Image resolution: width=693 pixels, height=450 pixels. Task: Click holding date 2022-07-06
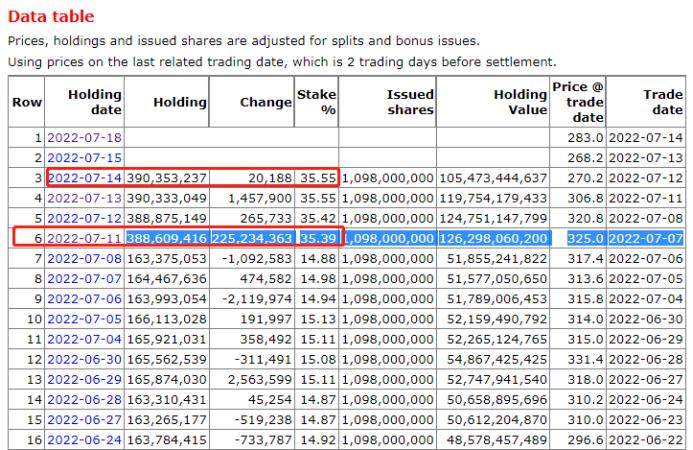pos(84,299)
